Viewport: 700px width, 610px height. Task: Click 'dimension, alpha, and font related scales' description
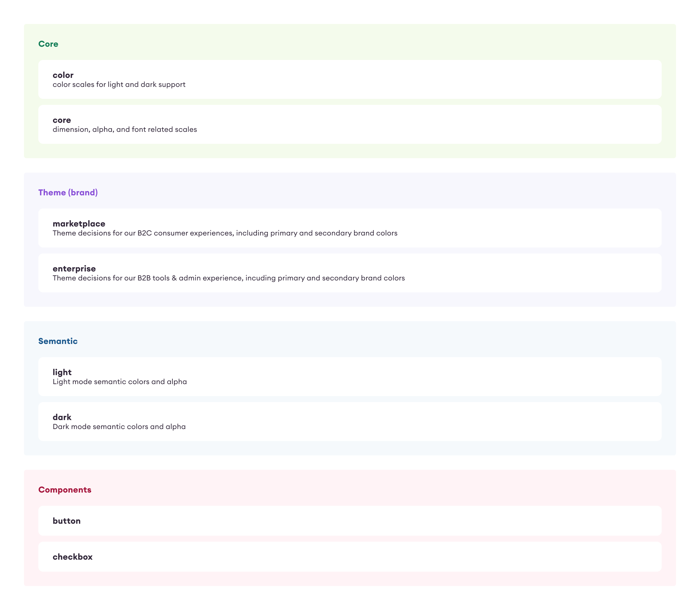(125, 129)
